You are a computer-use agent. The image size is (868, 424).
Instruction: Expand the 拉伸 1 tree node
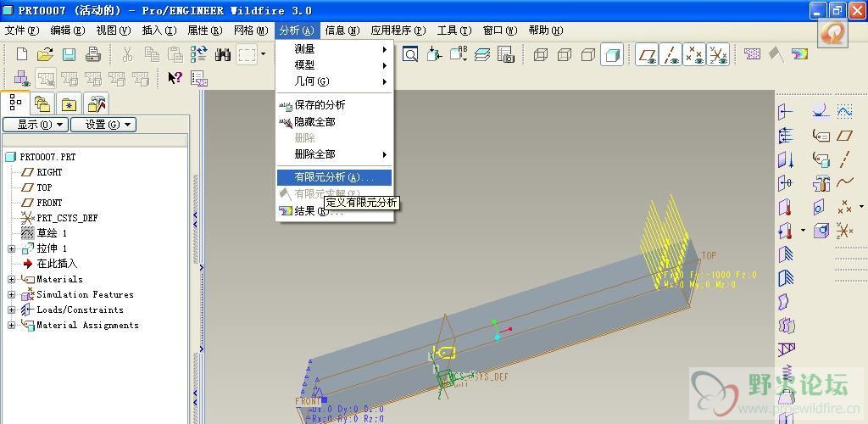(11, 249)
